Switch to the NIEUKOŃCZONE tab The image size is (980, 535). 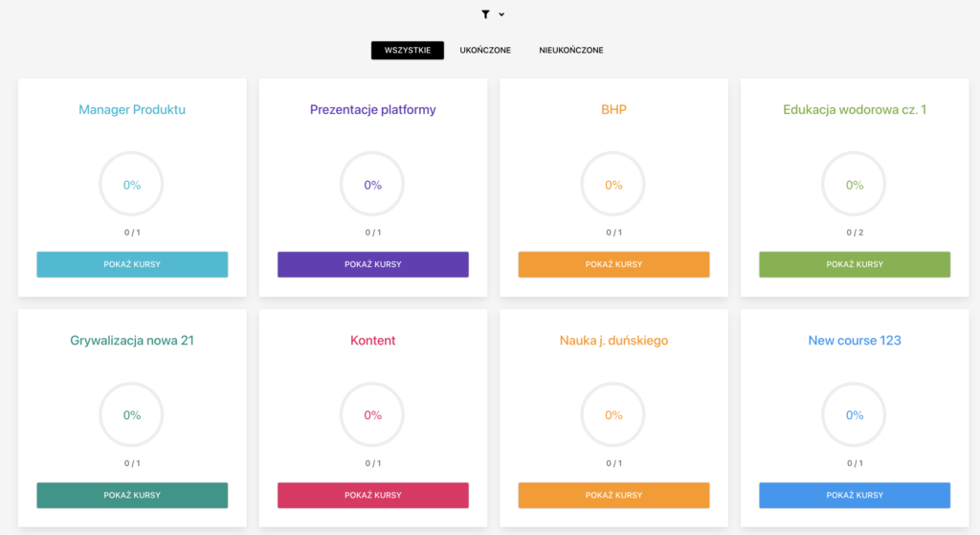click(571, 50)
